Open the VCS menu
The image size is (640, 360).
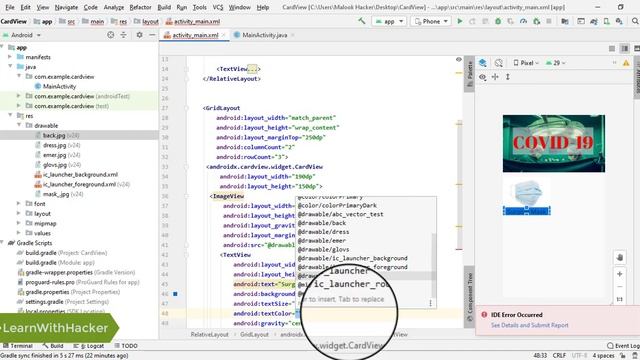click(218, 7)
